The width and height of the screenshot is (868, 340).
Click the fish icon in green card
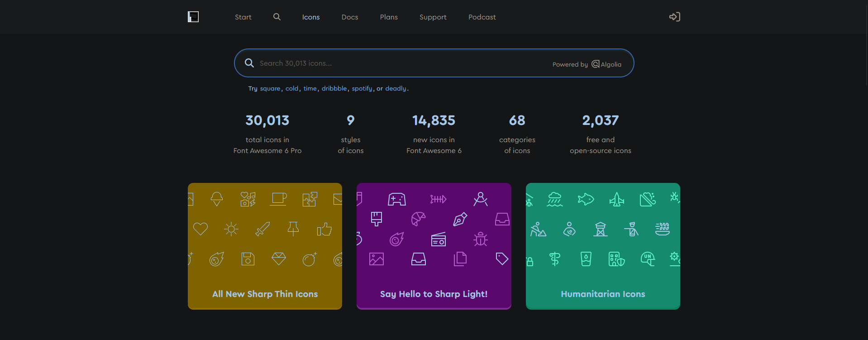point(586,199)
